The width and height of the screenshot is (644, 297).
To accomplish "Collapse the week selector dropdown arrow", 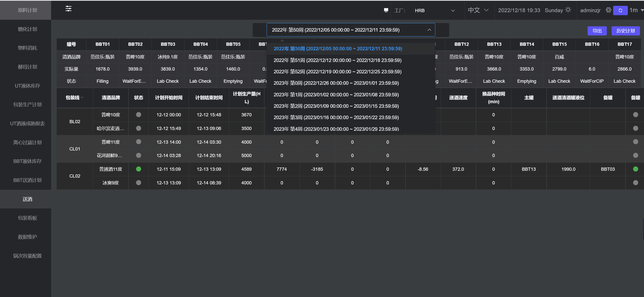I will pyautogui.click(x=429, y=30).
